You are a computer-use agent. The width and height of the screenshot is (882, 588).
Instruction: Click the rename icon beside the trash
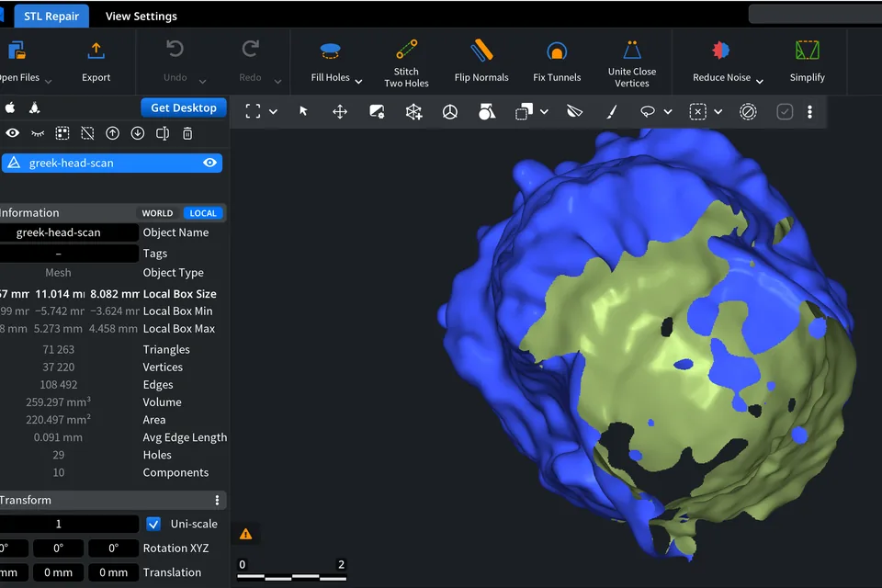[163, 133]
